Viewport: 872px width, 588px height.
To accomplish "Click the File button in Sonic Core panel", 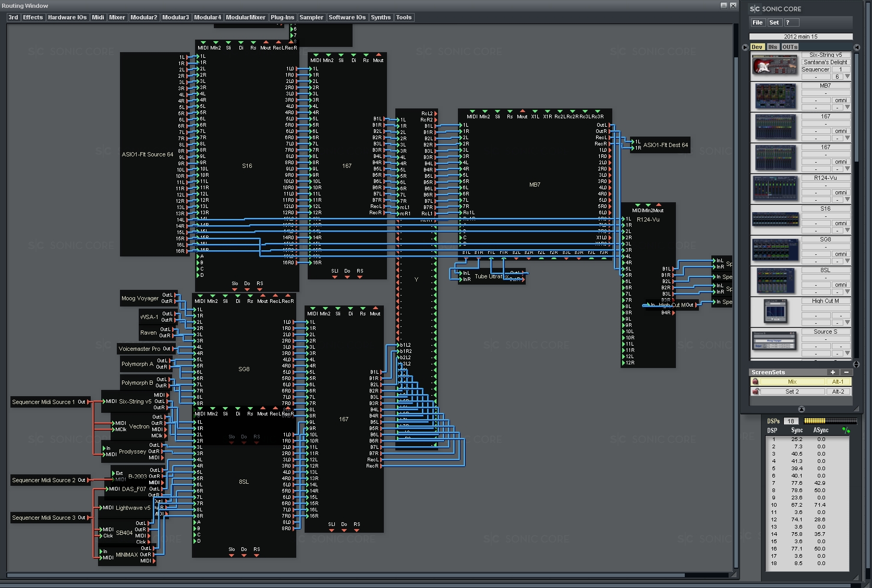I will pos(758,22).
